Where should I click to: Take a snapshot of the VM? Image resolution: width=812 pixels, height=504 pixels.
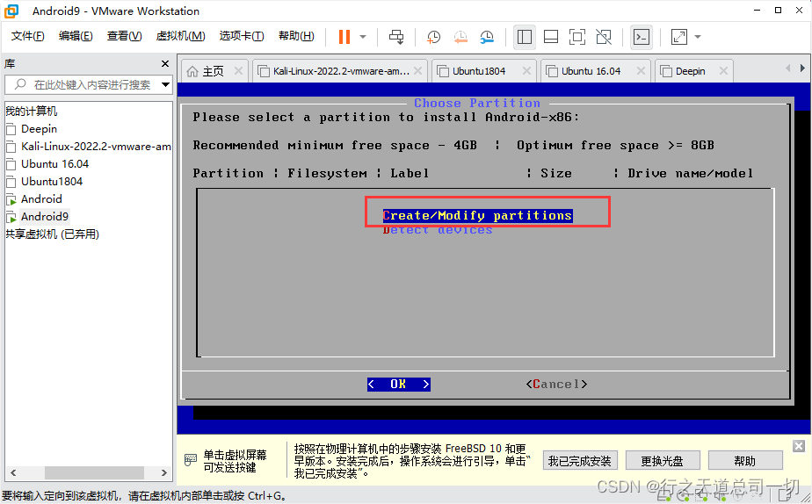[433, 37]
